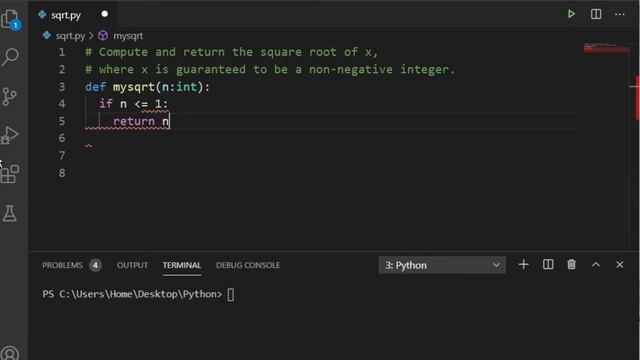The image size is (640, 360).
Task: Close the terminal panel
Action: [x=620, y=265]
